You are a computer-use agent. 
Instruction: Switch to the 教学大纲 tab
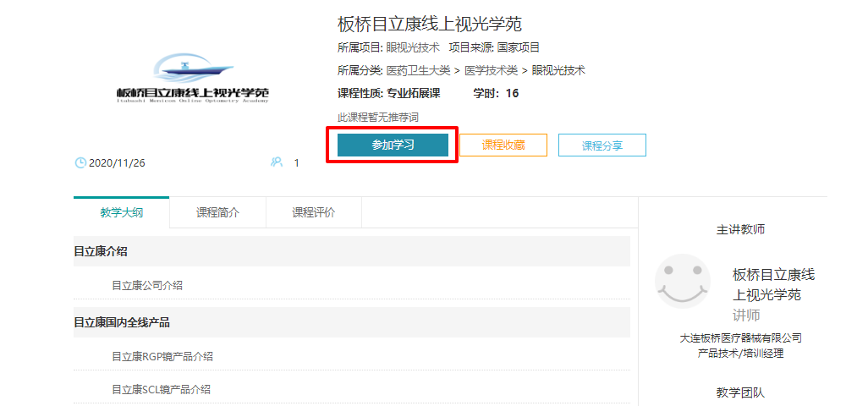point(121,213)
